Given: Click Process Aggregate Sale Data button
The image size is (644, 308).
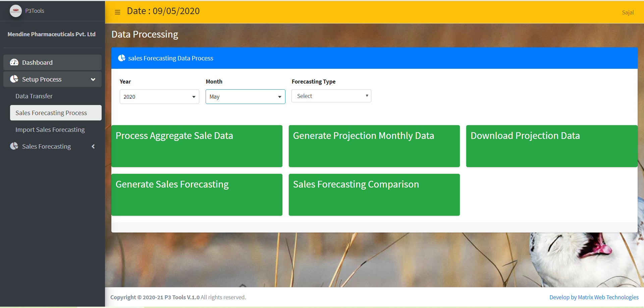Looking at the screenshot, I should (x=197, y=146).
